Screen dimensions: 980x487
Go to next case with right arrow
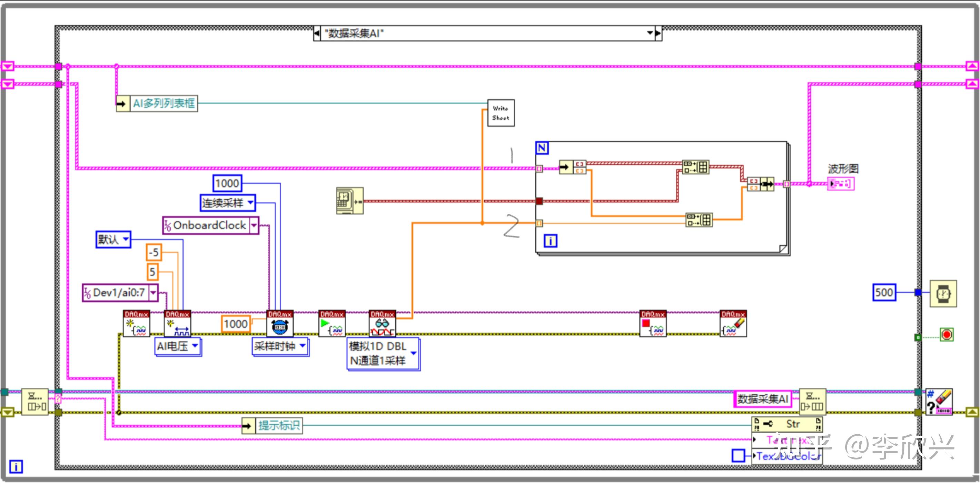[659, 33]
